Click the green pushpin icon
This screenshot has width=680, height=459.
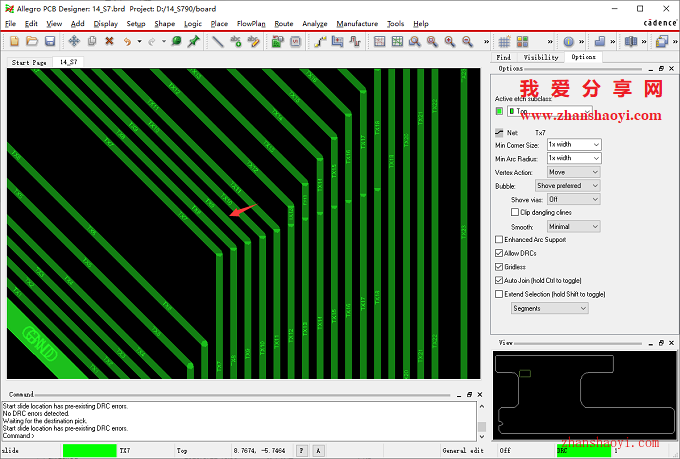coord(193,41)
